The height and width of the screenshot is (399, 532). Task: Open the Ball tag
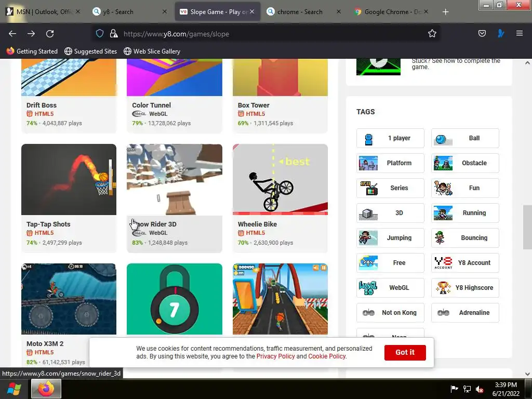(465, 138)
